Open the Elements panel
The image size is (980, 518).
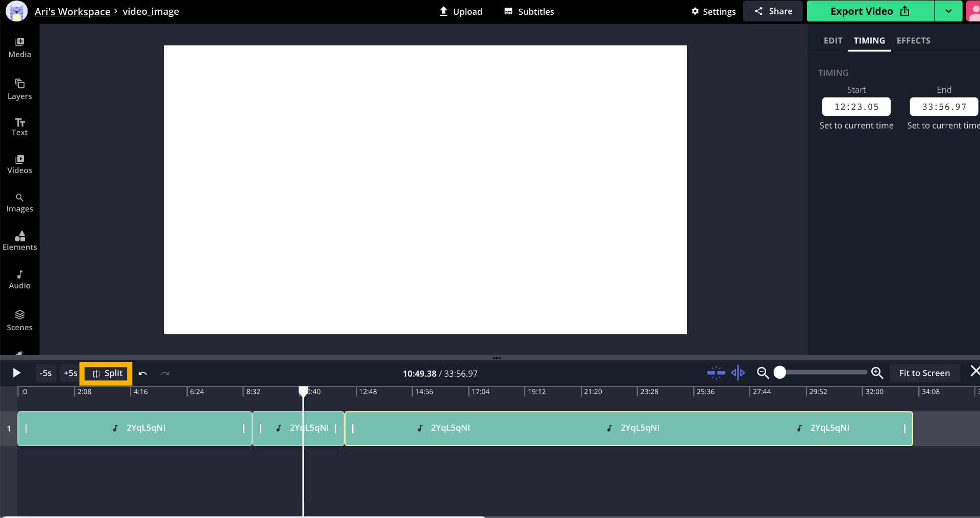click(x=19, y=241)
